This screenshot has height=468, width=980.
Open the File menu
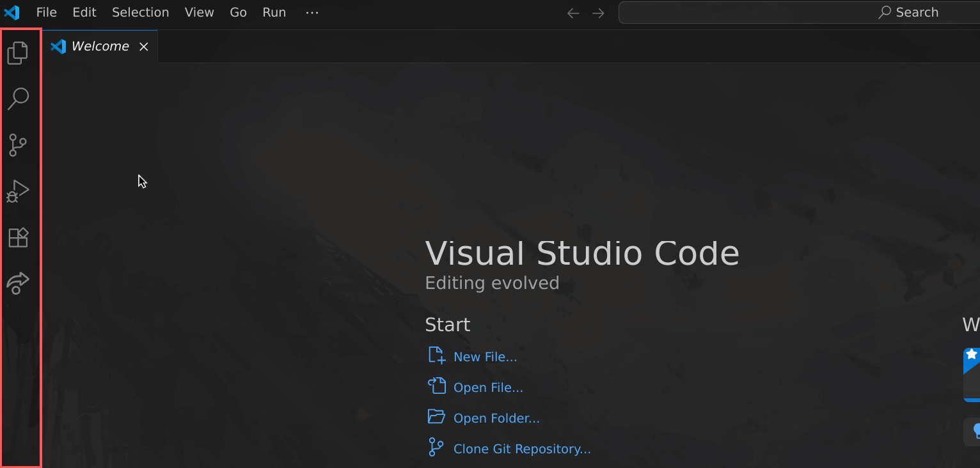click(x=47, y=12)
